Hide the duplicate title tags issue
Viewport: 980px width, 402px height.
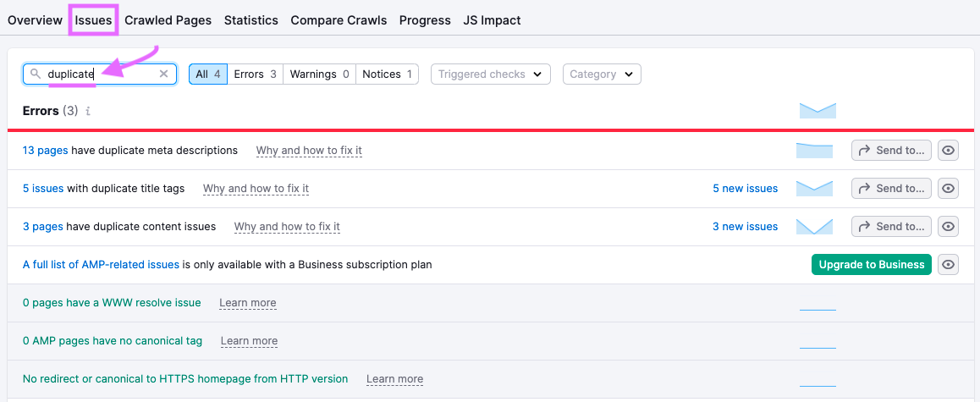point(949,189)
